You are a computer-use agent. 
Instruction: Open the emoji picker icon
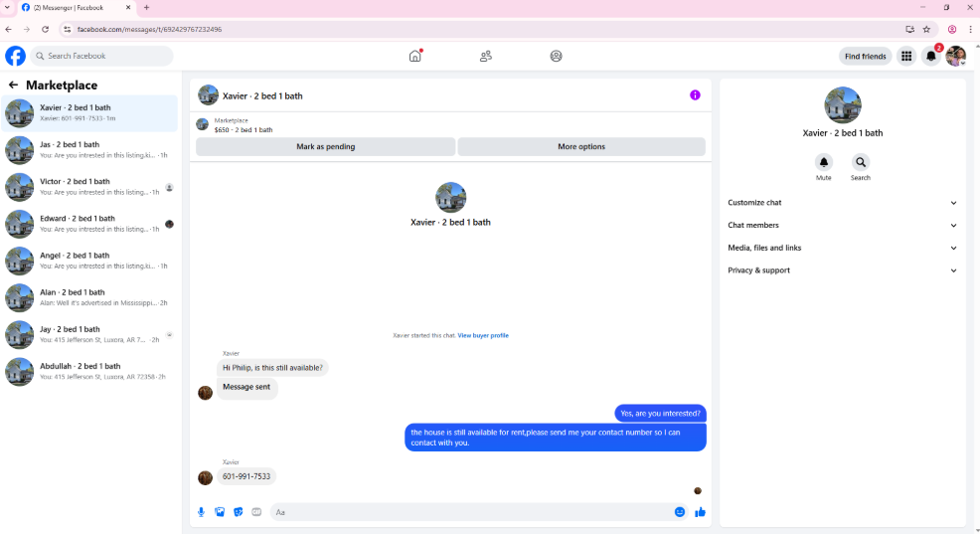click(680, 512)
